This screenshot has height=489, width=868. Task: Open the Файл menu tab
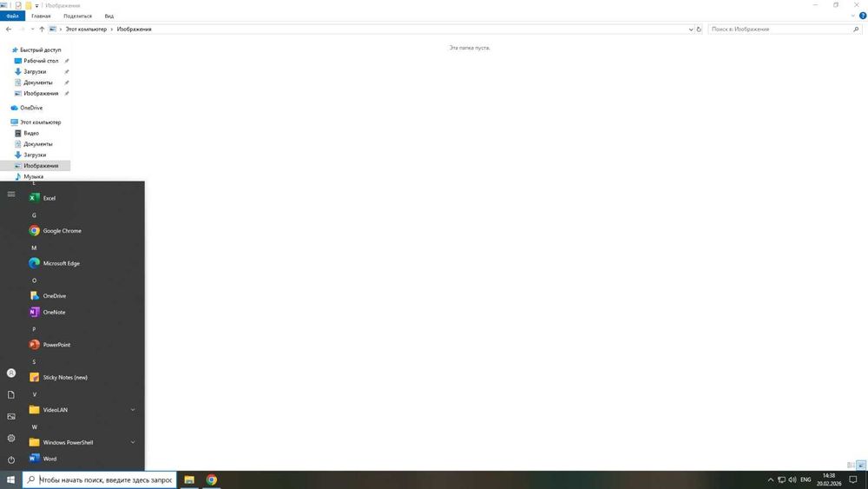point(12,16)
